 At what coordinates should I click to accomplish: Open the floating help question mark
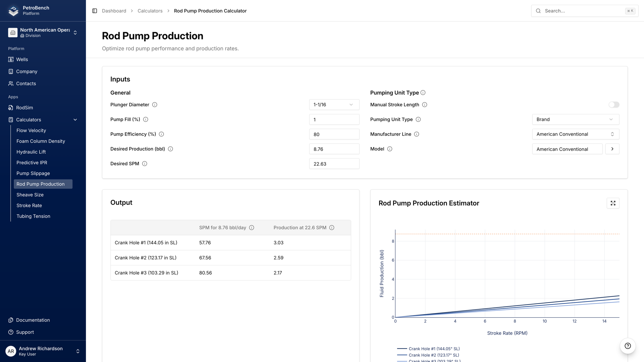(627, 346)
